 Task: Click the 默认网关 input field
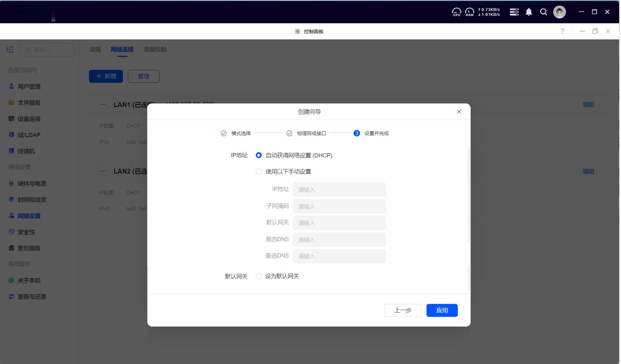click(x=339, y=223)
